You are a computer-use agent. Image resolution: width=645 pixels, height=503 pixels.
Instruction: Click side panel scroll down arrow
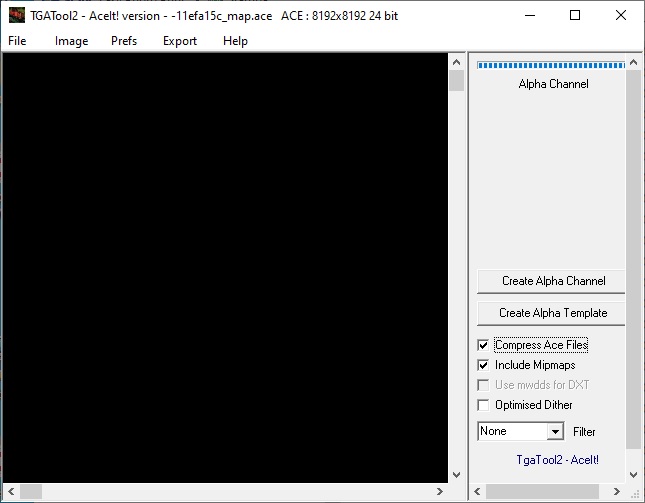pyautogui.click(x=634, y=474)
